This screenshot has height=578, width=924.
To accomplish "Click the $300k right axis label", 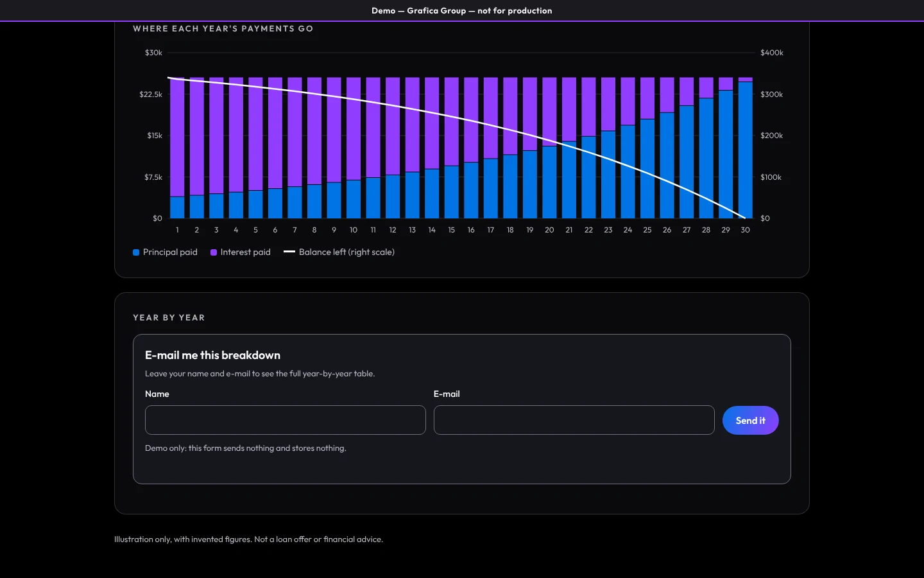I will (x=772, y=94).
